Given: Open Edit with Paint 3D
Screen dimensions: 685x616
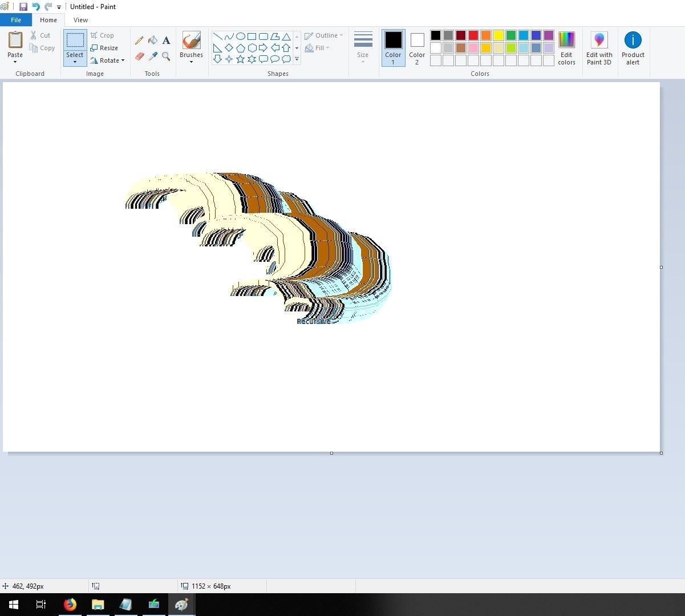Looking at the screenshot, I should click(599, 48).
